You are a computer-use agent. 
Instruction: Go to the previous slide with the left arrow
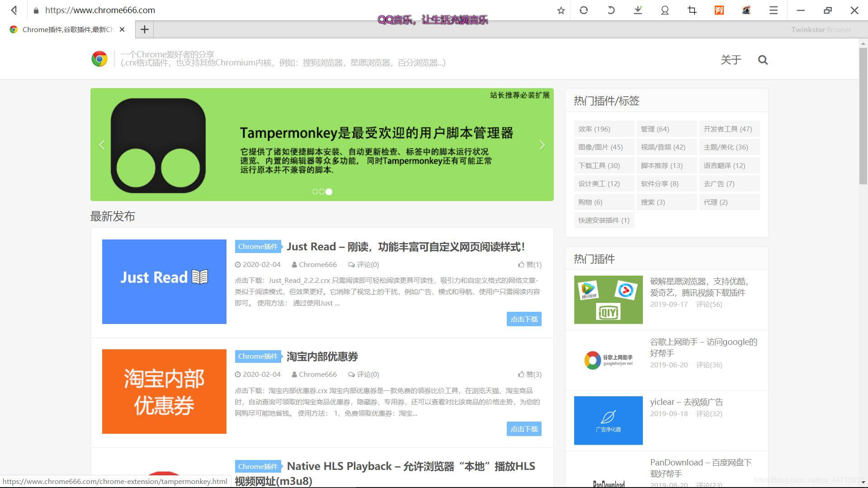coord(102,145)
